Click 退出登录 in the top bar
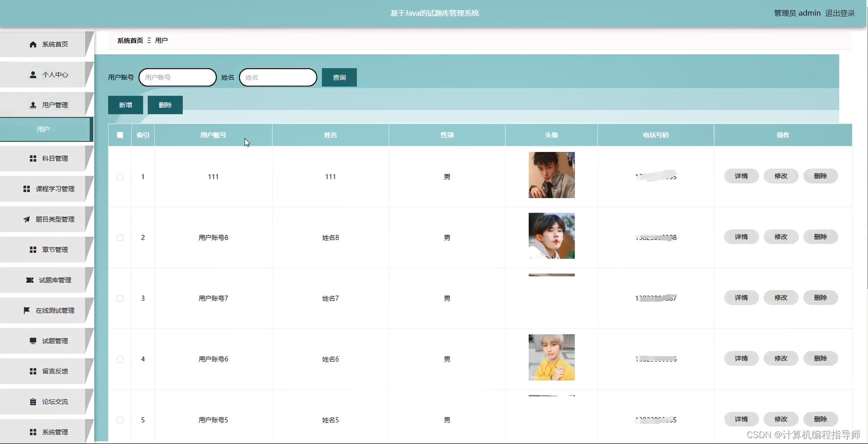This screenshot has height=444, width=868. click(x=840, y=13)
